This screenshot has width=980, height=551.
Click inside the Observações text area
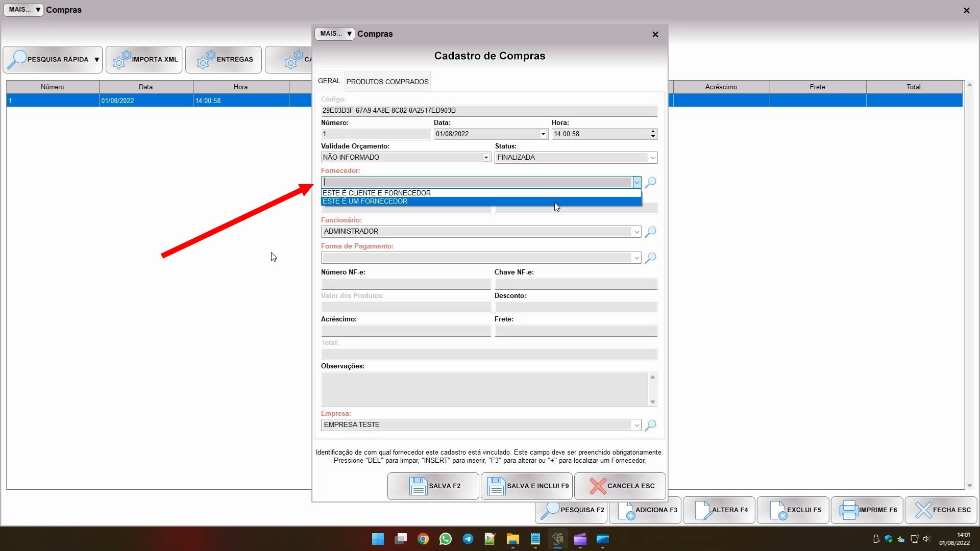click(x=485, y=389)
